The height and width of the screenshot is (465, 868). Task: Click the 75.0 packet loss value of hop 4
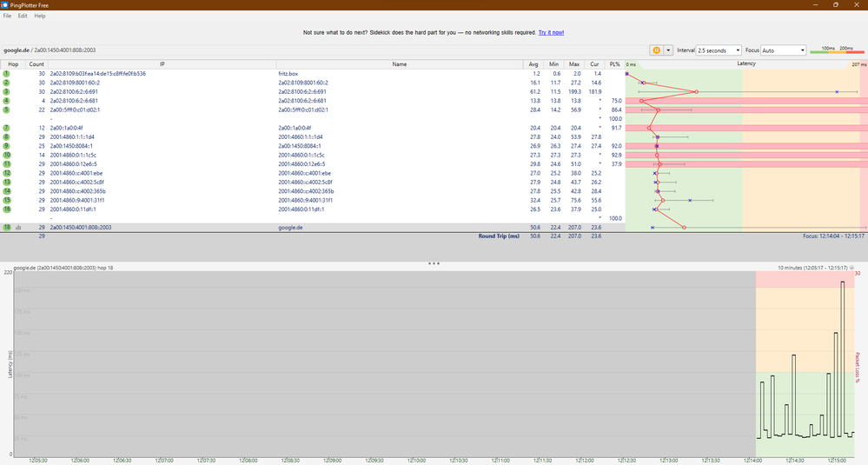coord(616,101)
